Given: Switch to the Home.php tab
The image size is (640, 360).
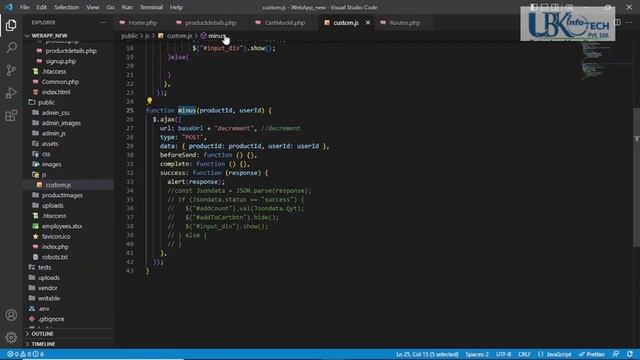Looking at the screenshot, I should coord(142,23).
